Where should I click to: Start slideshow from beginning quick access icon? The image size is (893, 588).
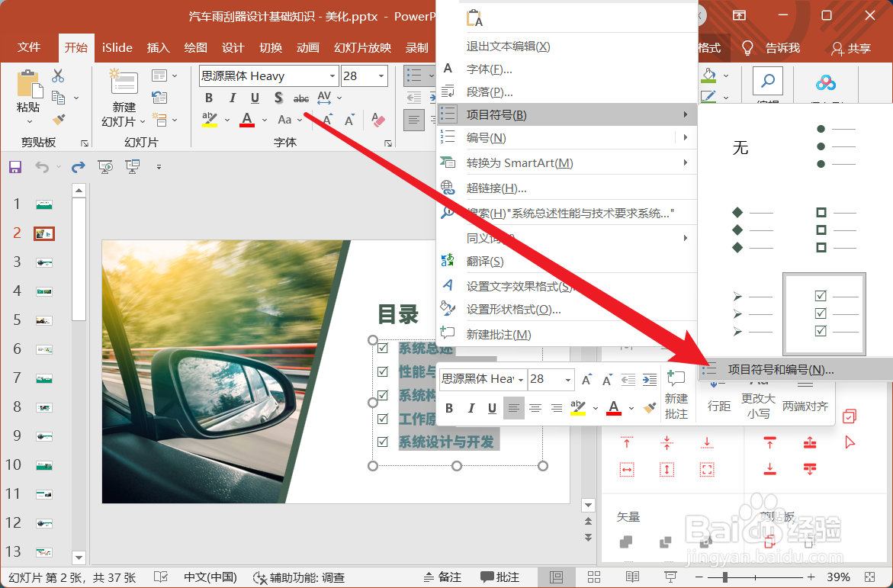105,166
